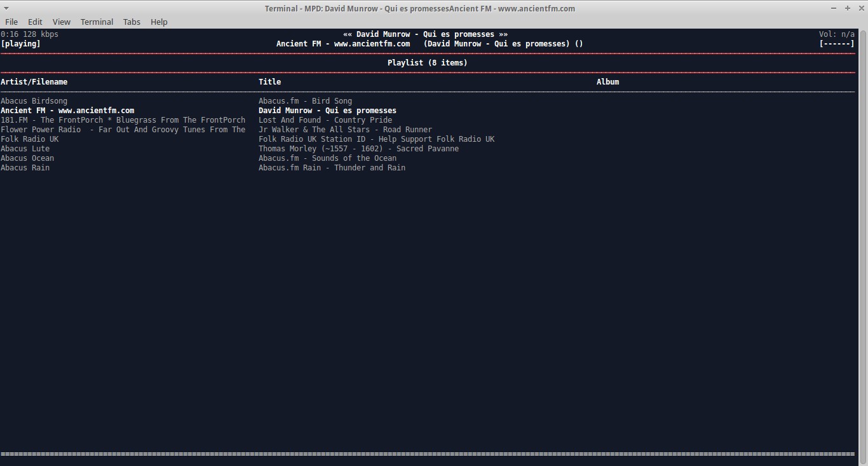Select the Flower Power Radio entry

(123, 130)
